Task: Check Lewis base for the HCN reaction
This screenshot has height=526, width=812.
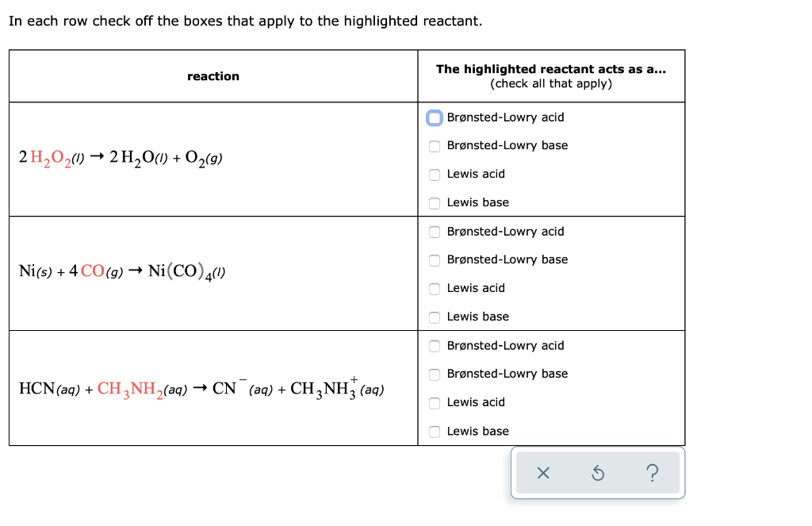Action: [x=435, y=432]
